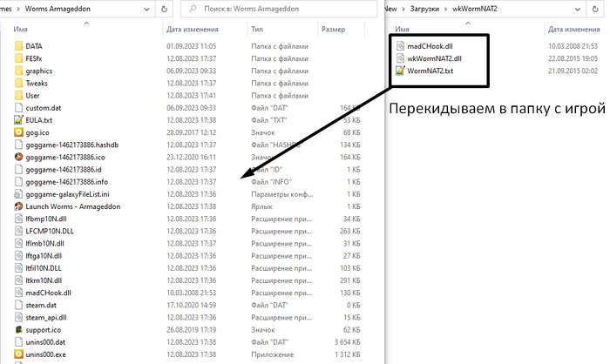Open the graphics folder
This screenshot has width=610, height=364.
pyautogui.click(x=39, y=71)
